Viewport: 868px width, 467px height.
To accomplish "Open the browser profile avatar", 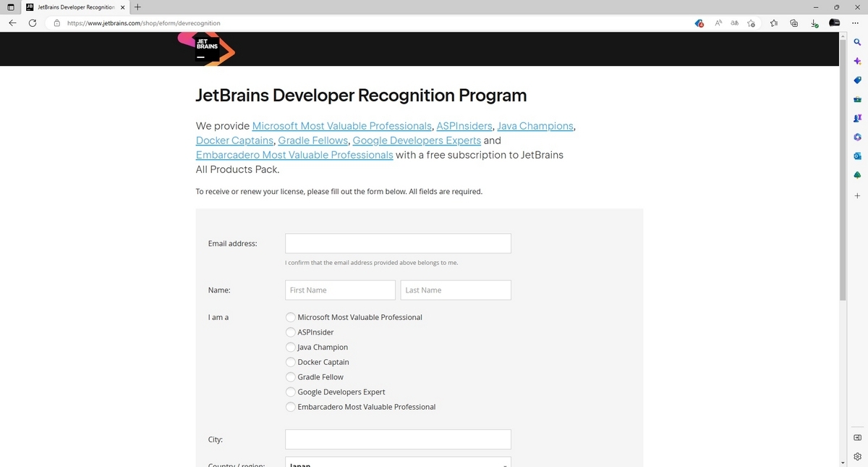I will coord(833,22).
